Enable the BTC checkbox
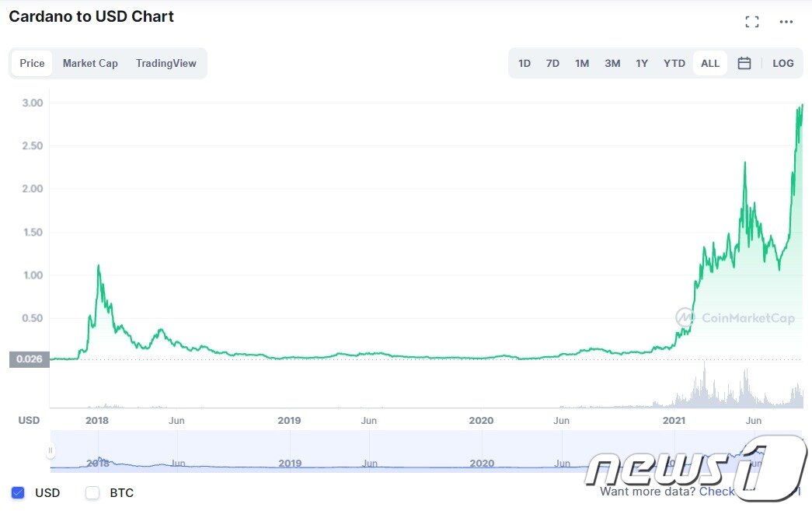 tap(92, 492)
